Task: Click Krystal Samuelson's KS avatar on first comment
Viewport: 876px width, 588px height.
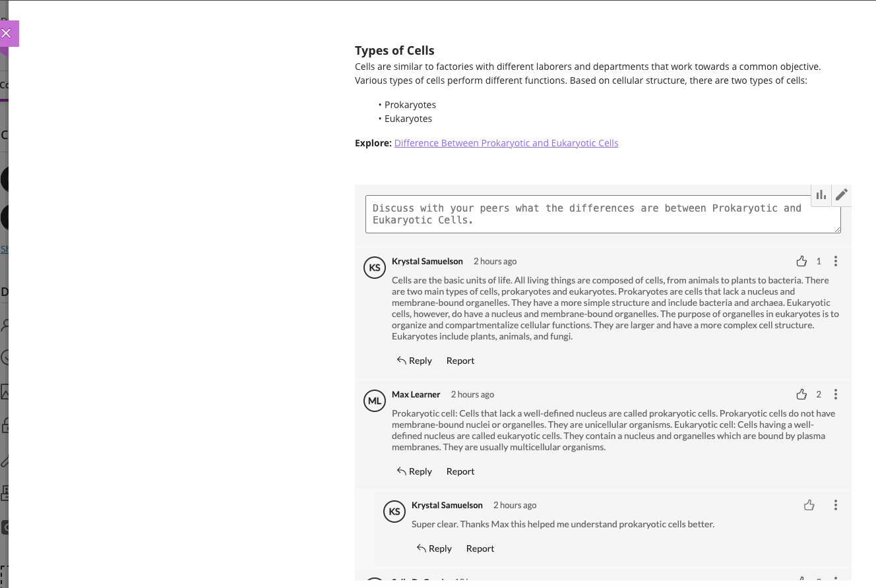Action: pyautogui.click(x=375, y=268)
